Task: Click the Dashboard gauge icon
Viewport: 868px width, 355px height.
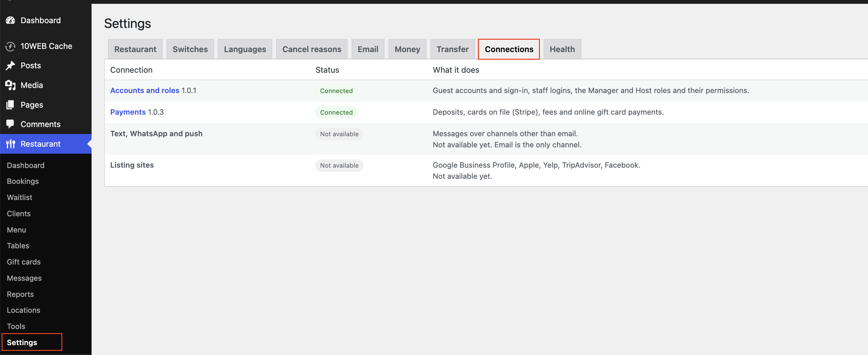Action: tap(10, 20)
